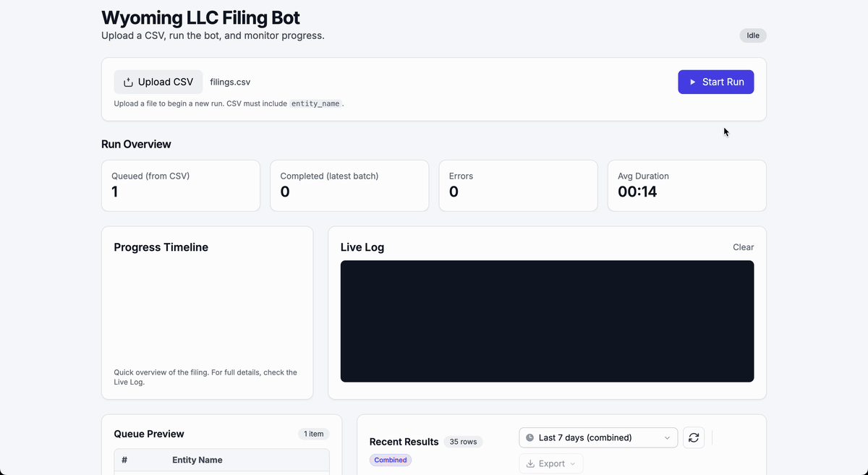The height and width of the screenshot is (475, 868).
Task: Click the 1 item badge in Queue Preview
Action: [314, 433]
